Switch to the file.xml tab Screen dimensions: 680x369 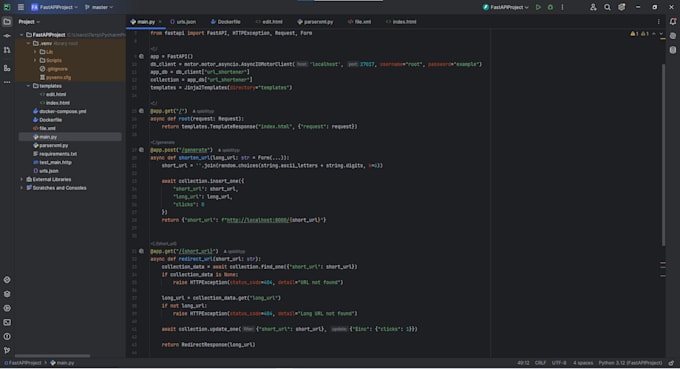(x=360, y=22)
